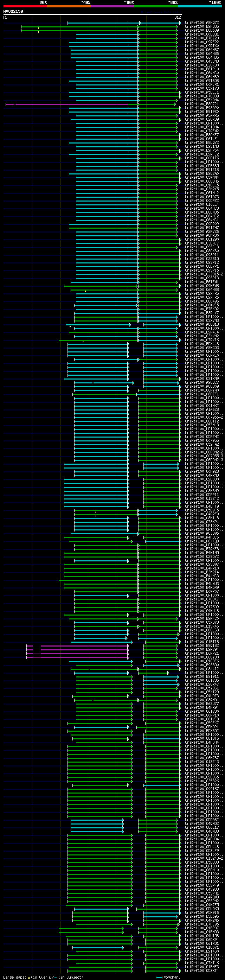Select last hit UniRef100_Q5ZKT4
Image resolution: width=225 pixels, height=980 pixels.
[x=202, y=971]
